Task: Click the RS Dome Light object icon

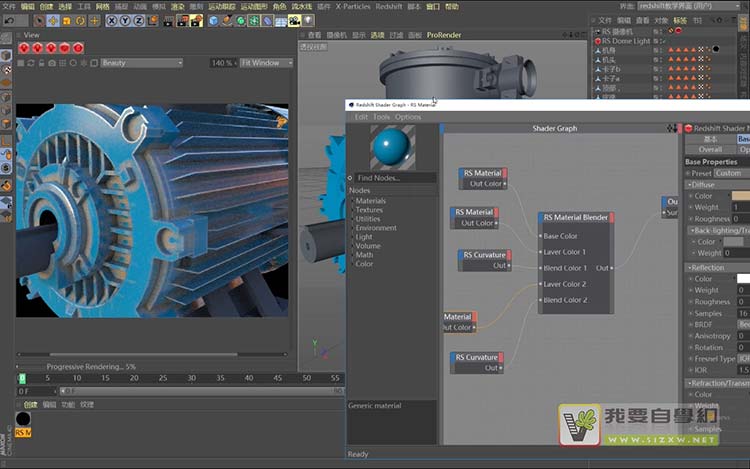Action: coord(597,41)
